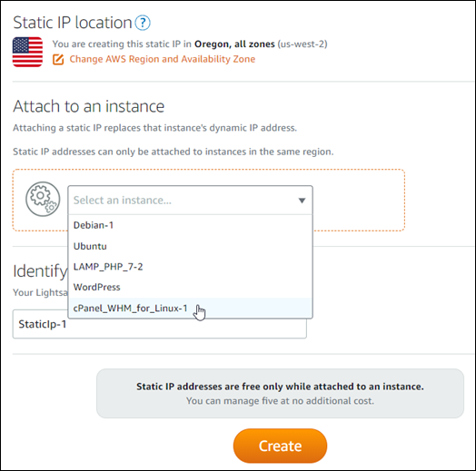Focus the StaticIp-1 name input field

tap(159, 324)
